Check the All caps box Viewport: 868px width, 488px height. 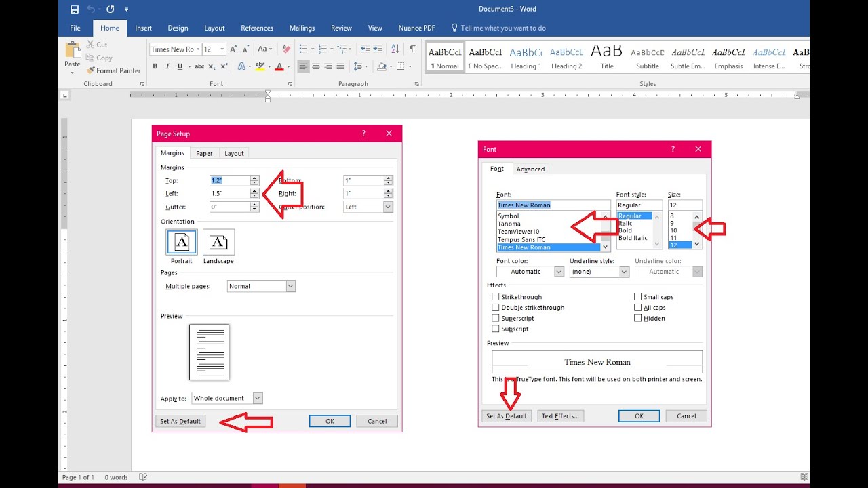point(637,308)
